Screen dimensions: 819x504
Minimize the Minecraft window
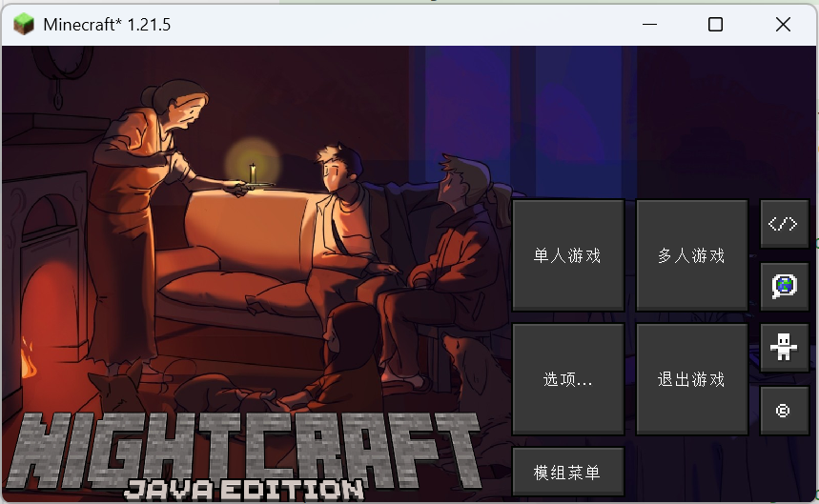pyautogui.click(x=649, y=25)
